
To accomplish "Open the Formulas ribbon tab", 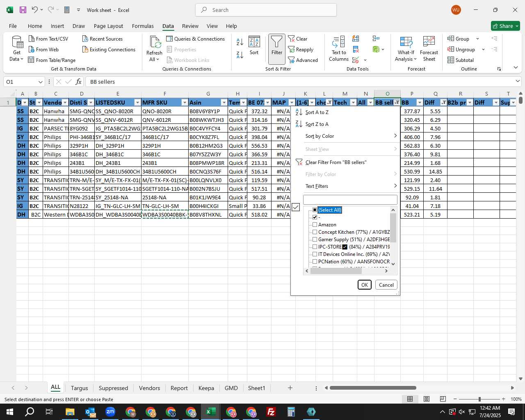I will click(143, 26).
